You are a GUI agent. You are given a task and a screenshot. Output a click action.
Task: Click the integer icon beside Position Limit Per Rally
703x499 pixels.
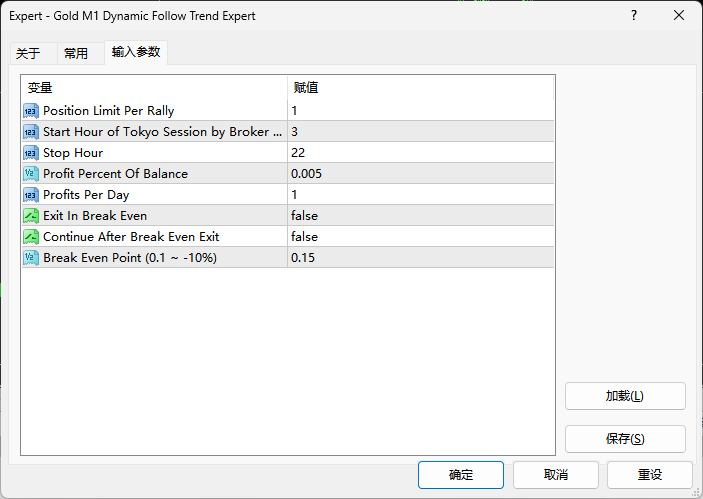tap(31, 111)
